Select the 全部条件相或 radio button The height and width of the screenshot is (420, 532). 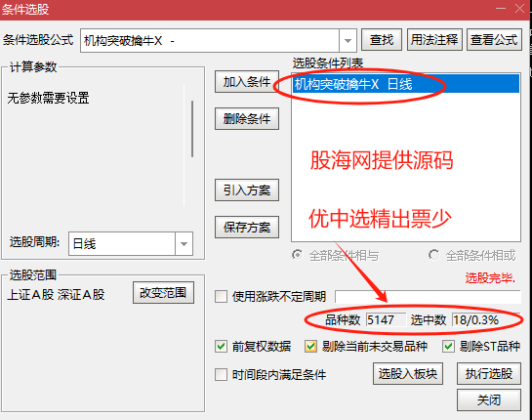pos(433,255)
